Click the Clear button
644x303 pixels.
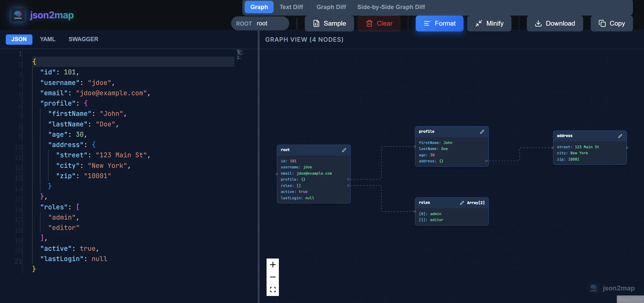pyautogui.click(x=379, y=23)
